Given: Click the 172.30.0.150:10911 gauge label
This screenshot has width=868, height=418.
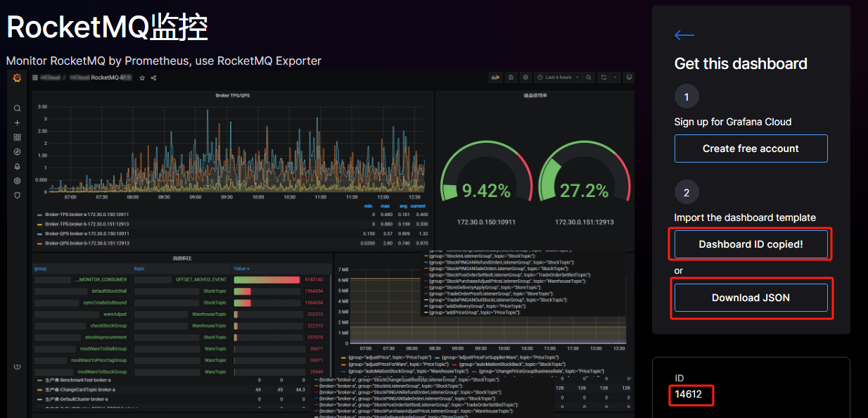Looking at the screenshot, I should point(485,222).
